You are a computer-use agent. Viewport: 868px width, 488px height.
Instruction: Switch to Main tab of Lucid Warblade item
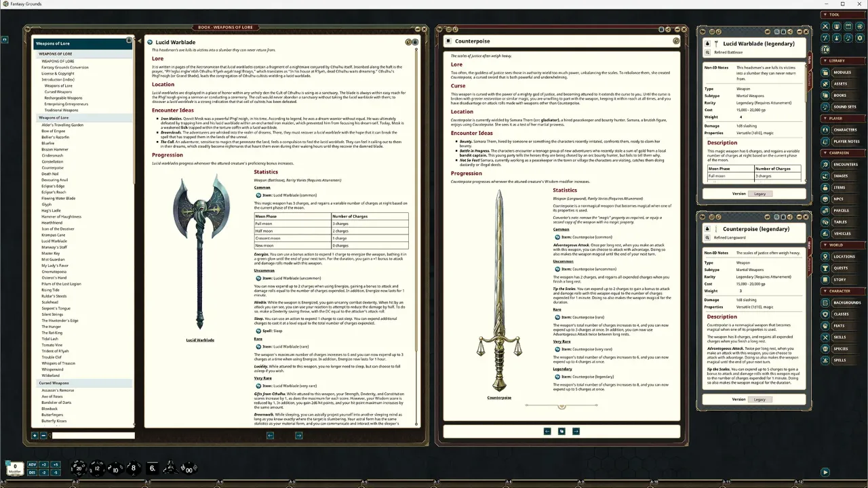pyautogui.click(x=809, y=60)
